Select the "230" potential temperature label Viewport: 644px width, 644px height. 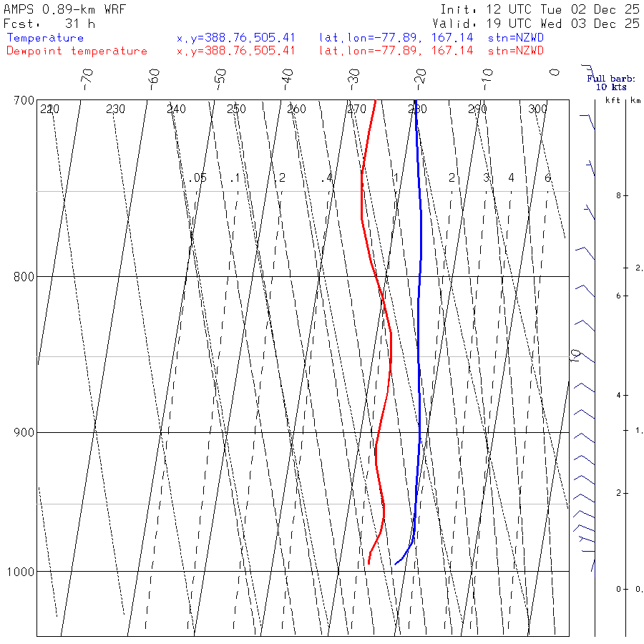115,109
